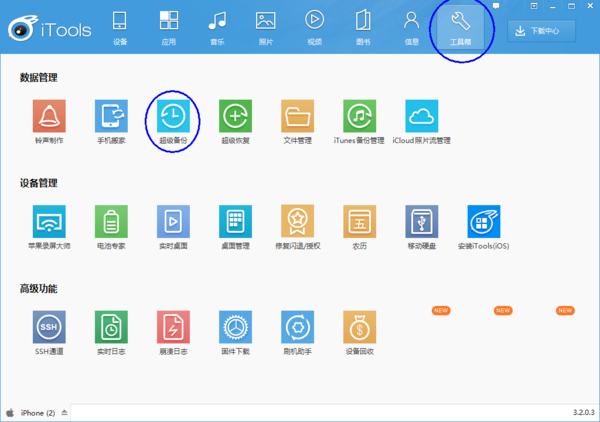Click the 设备管理 section heading
This screenshot has width=600, height=422.
(39, 183)
